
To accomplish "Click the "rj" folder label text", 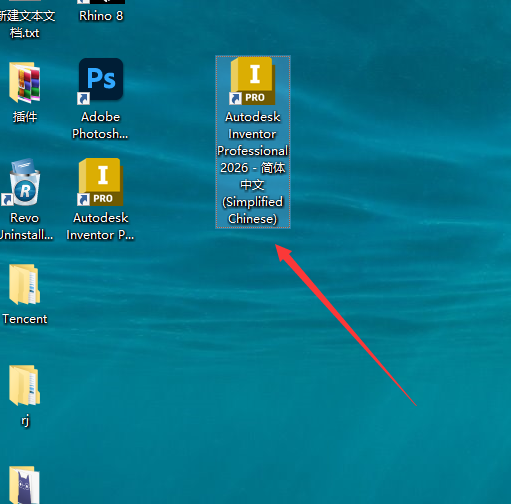I will tap(25, 421).
